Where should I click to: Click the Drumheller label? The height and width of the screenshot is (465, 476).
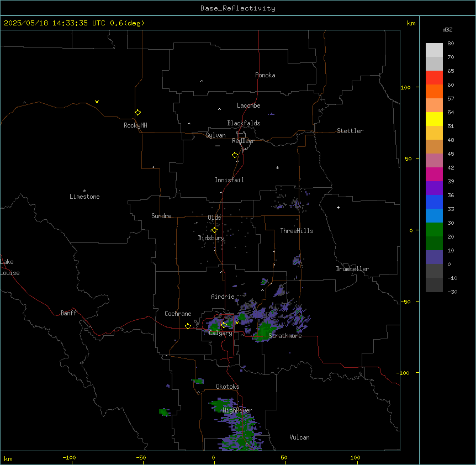(x=352, y=269)
